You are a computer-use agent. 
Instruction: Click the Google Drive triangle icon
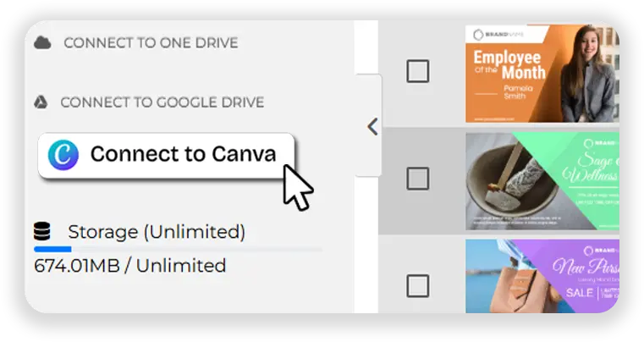click(41, 102)
